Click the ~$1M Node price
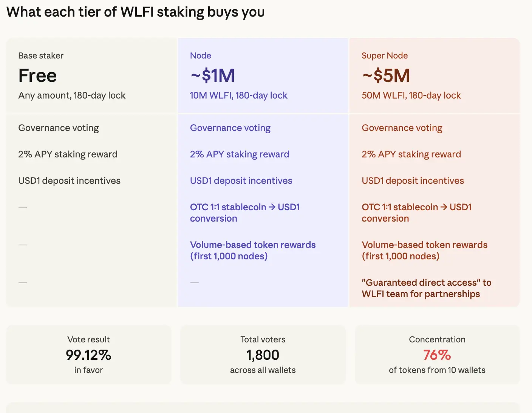The height and width of the screenshot is (413, 532). (212, 76)
